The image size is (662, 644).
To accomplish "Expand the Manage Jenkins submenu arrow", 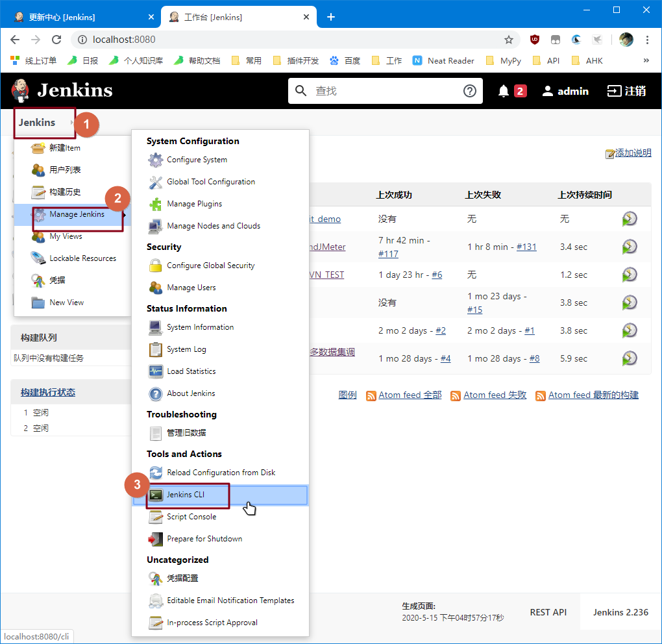I will tap(125, 214).
